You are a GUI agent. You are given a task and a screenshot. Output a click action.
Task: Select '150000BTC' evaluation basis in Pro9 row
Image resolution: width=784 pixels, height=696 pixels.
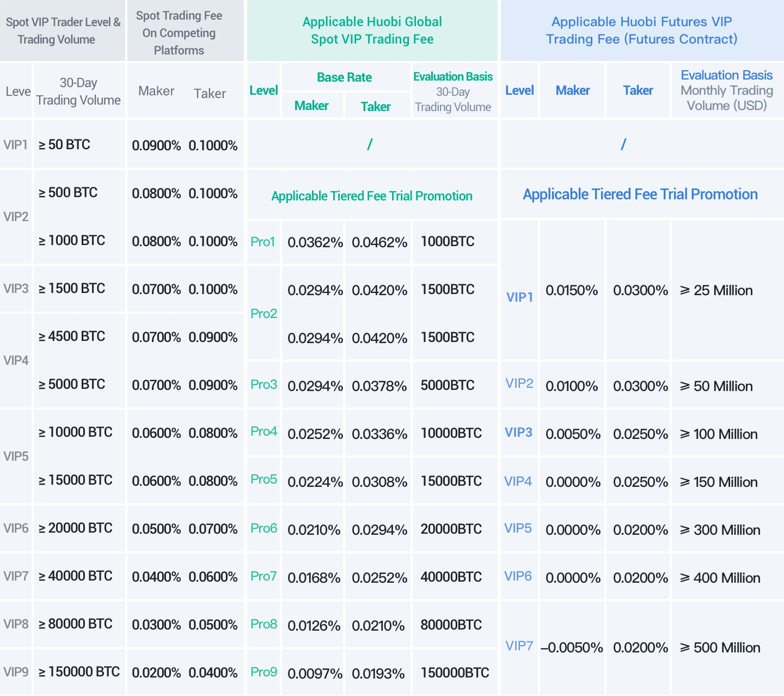click(455, 673)
